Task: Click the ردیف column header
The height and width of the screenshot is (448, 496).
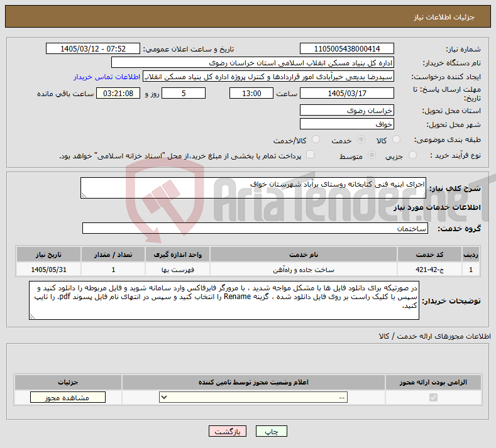Action: click(471, 254)
